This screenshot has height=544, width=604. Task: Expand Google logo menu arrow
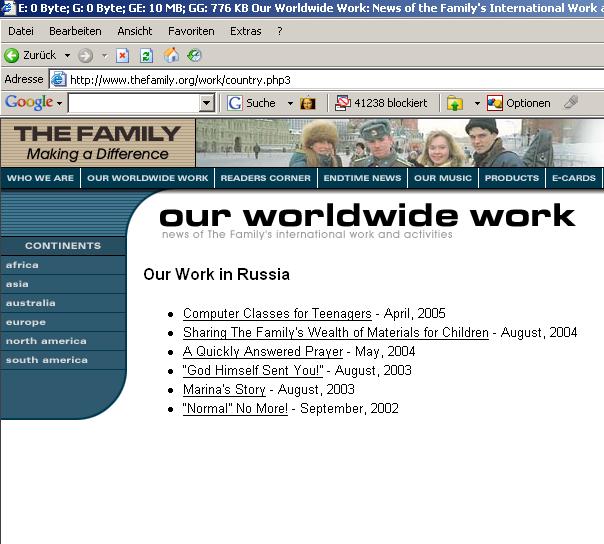coord(59,103)
